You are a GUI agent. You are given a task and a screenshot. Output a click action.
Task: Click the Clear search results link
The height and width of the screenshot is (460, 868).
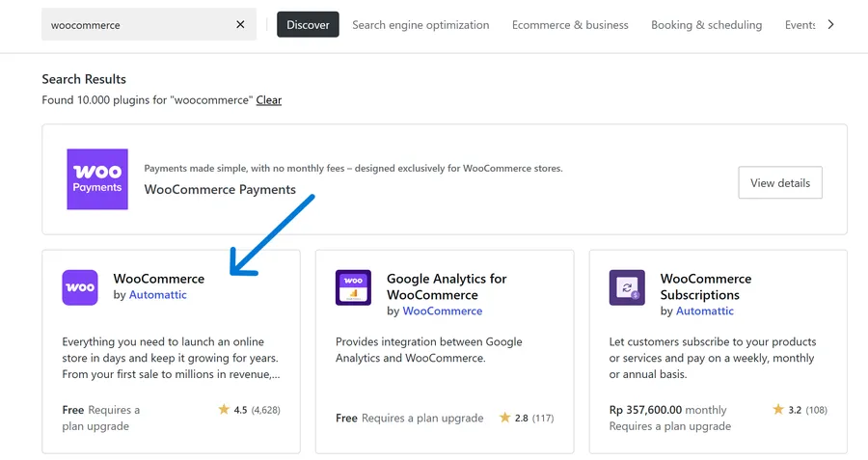[x=269, y=100]
